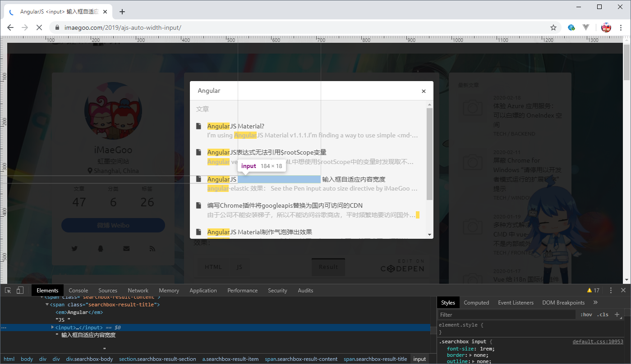Click the RSS feed icon
The width and height of the screenshot is (631, 364).
[152, 248]
